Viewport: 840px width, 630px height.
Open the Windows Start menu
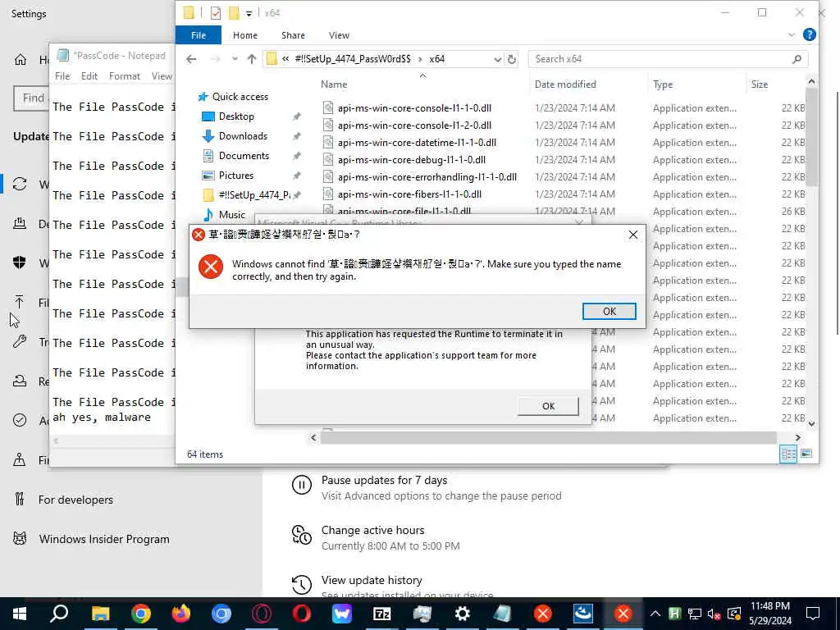[20, 614]
